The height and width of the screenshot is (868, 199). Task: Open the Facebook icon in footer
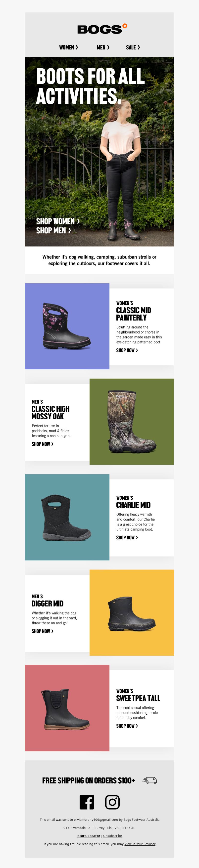87,802
